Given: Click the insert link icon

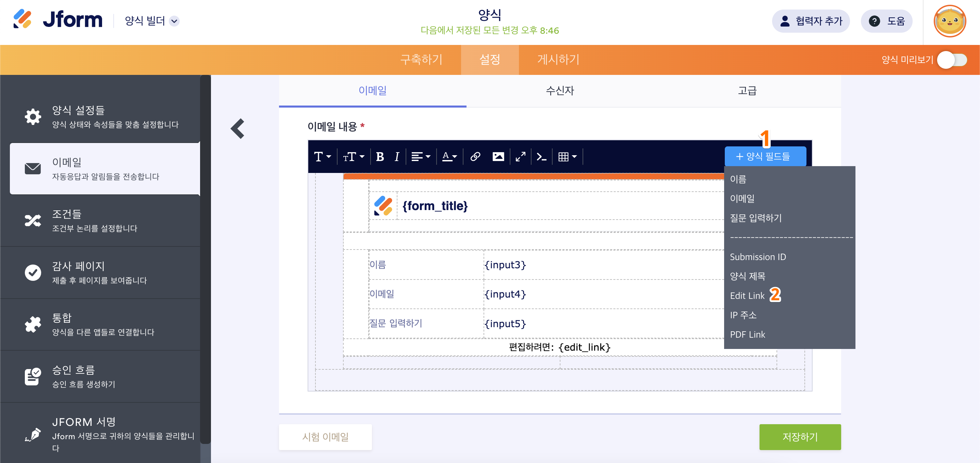Looking at the screenshot, I should pyautogui.click(x=475, y=157).
